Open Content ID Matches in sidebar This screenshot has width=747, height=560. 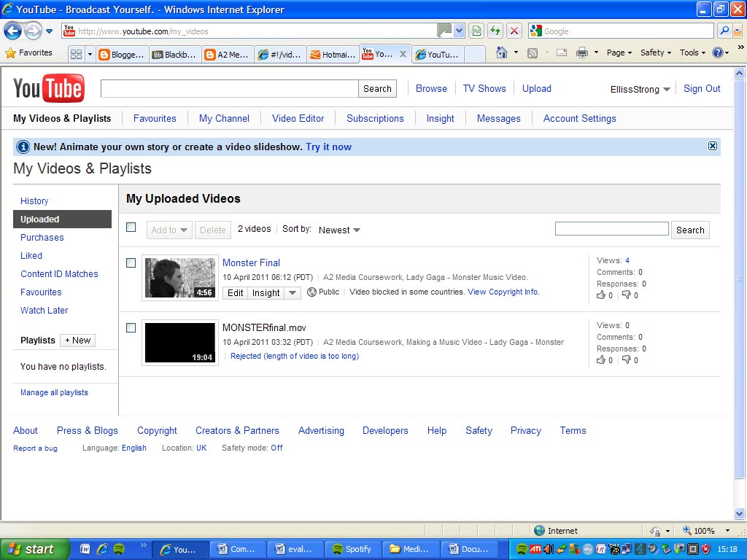click(59, 274)
